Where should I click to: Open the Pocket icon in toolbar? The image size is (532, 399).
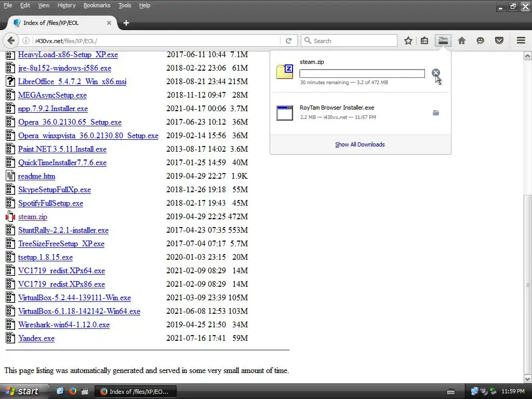point(499,41)
